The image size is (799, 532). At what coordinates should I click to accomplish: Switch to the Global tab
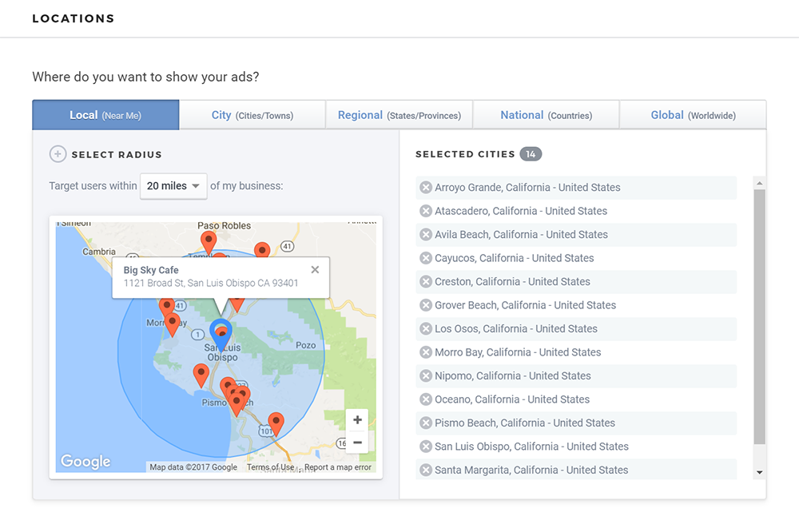[x=693, y=114]
